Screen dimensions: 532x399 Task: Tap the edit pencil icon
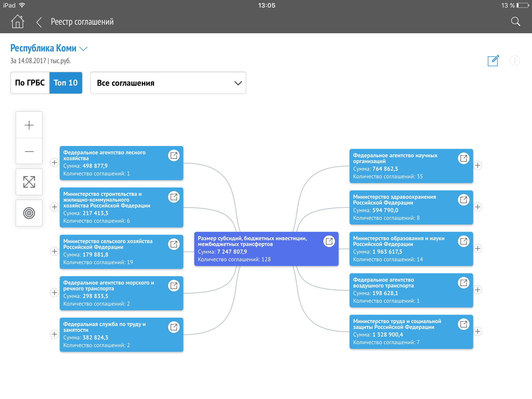(493, 61)
